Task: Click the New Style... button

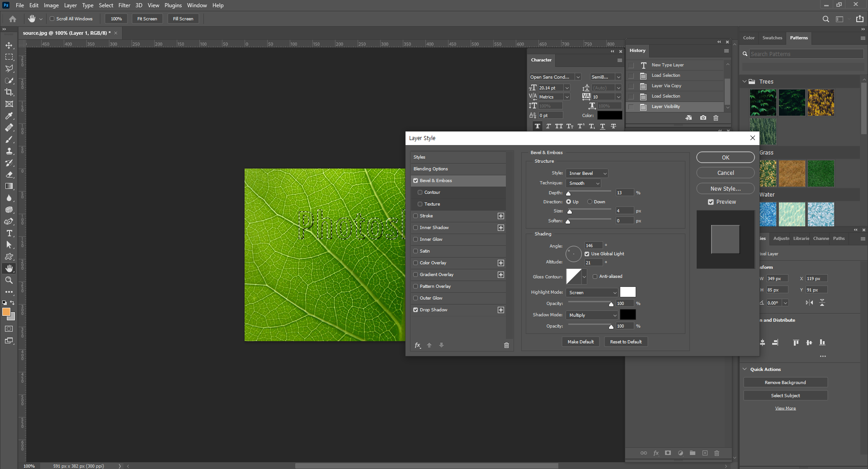Action: (726, 189)
